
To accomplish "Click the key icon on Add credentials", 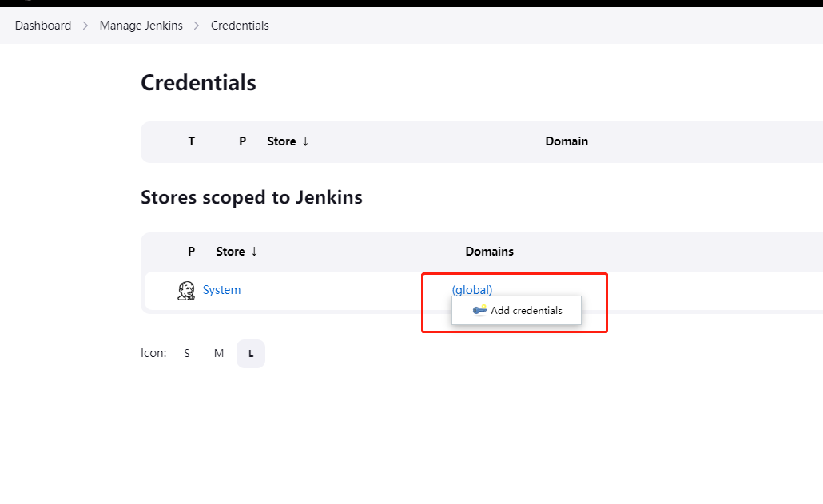I will click(x=479, y=310).
